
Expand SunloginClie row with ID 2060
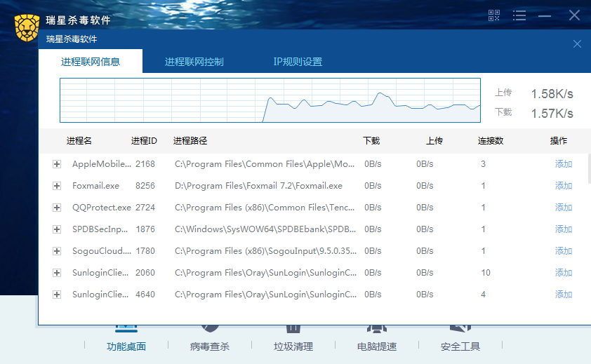coord(57,273)
